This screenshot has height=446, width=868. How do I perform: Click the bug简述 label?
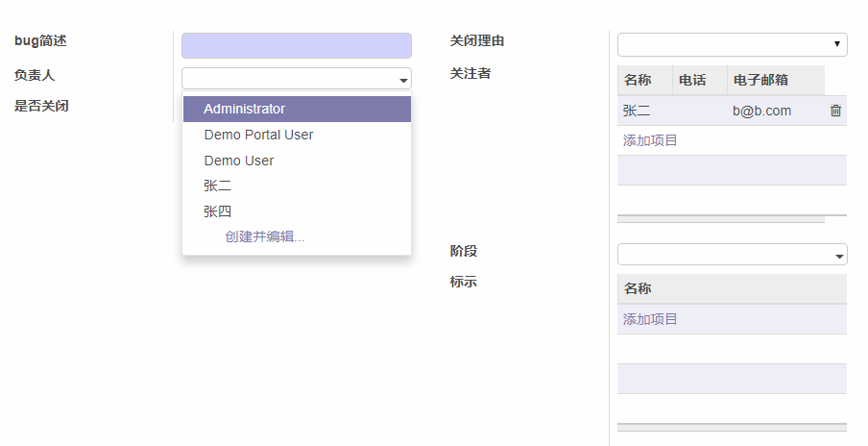tap(40, 41)
